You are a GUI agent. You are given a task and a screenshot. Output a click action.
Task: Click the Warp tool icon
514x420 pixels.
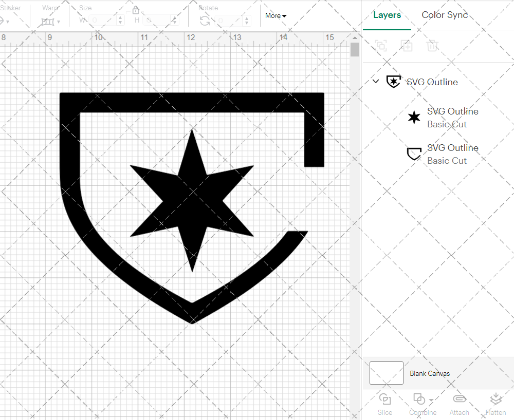point(48,22)
